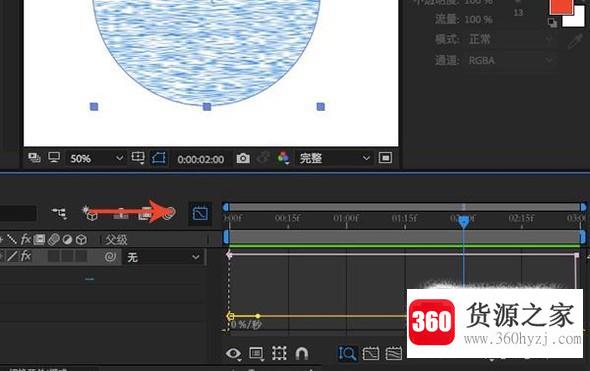Click the quality slash column header icon
This screenshot has width=590, height=371.
tap(12, 239)
